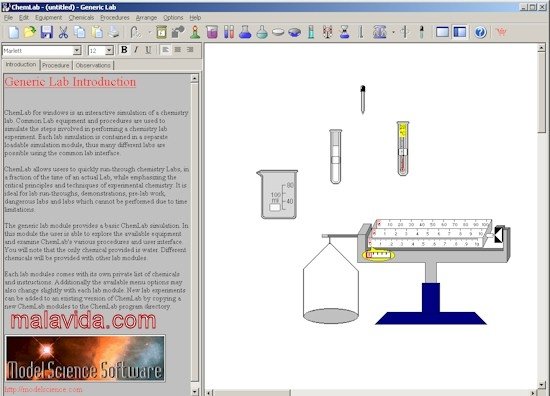Image resolution: width=550 pixels, height=396 pixels.
Task: Add a round-bottom Florence flask
Action: (262, 32)
